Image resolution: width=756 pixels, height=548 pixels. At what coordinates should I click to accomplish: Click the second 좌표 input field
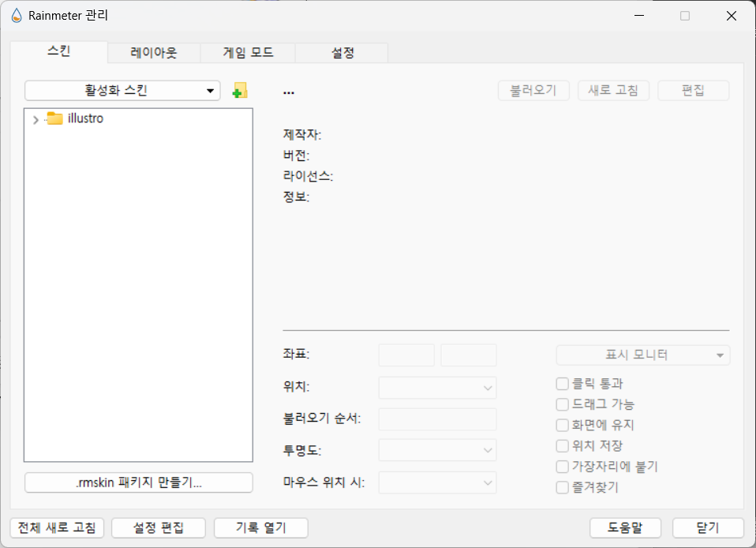pyautogui.click(x=469, y=355)
